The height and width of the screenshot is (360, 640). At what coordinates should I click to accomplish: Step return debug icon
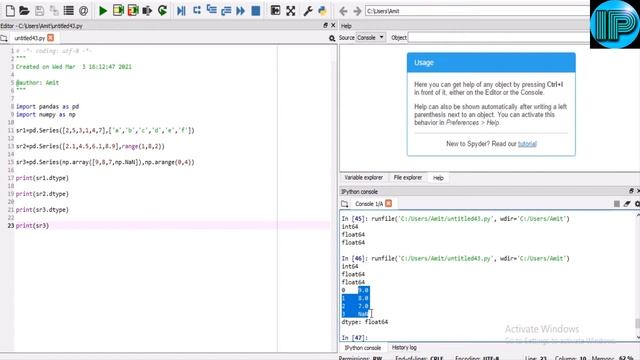coord(226,11)
